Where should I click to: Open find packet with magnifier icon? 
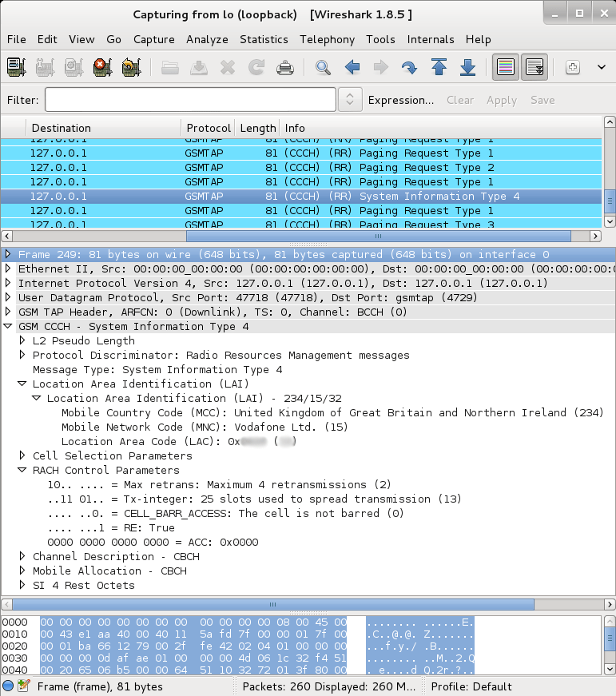click(x=323, y=67)
